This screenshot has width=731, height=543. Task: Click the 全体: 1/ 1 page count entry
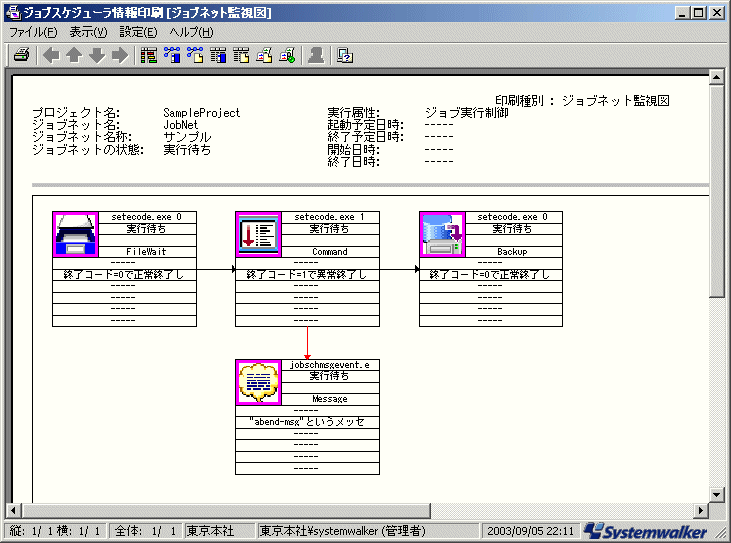point(145,531)
